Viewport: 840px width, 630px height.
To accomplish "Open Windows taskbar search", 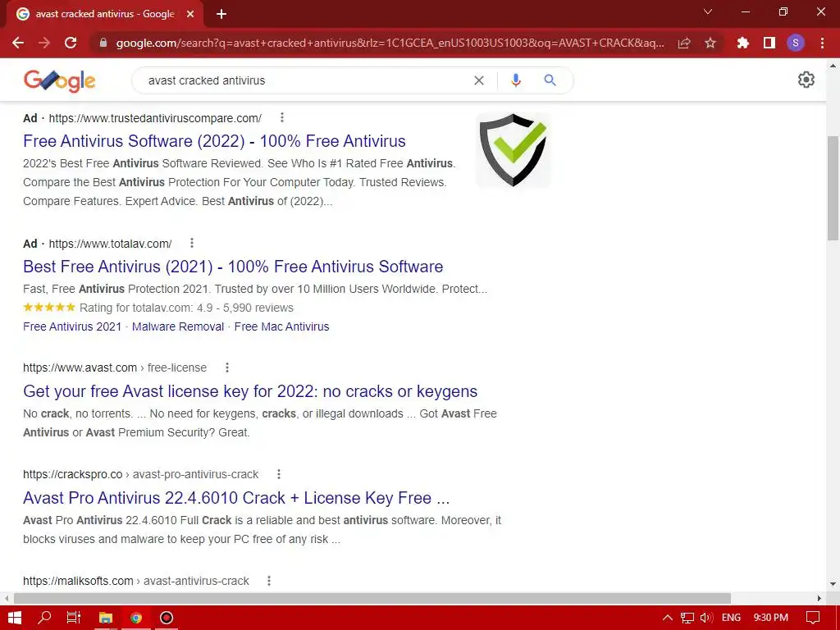I will pos(44,618).
